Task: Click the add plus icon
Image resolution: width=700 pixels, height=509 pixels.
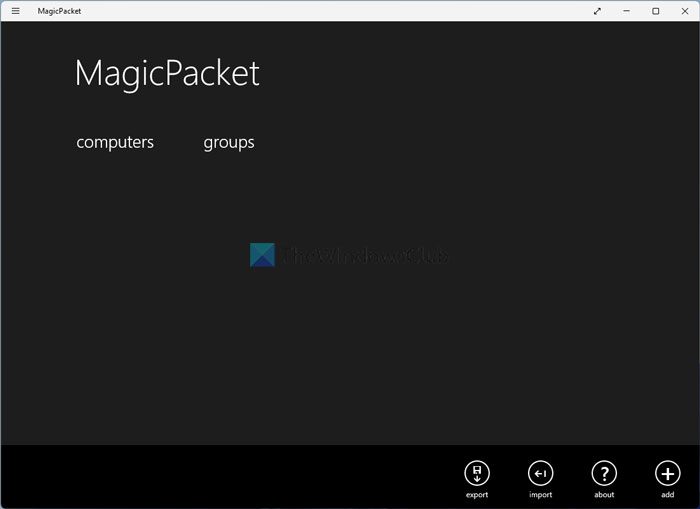Action: click(667, 473)
